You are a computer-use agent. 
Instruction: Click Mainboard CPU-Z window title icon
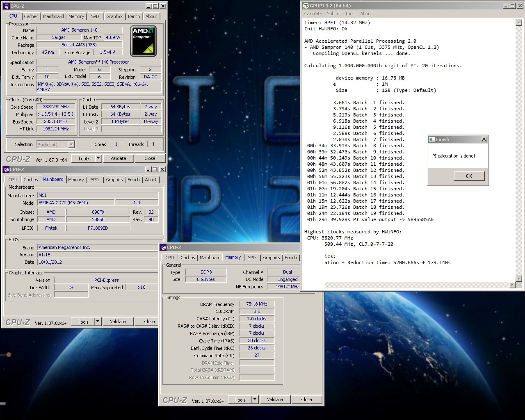[x=6, y=169]
